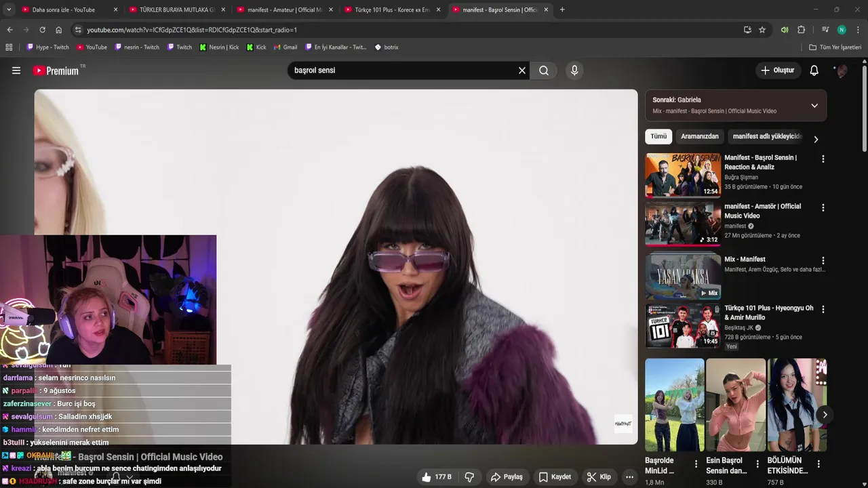
Task: Open the tab search dropdown
Action: (x=8, y=9)
